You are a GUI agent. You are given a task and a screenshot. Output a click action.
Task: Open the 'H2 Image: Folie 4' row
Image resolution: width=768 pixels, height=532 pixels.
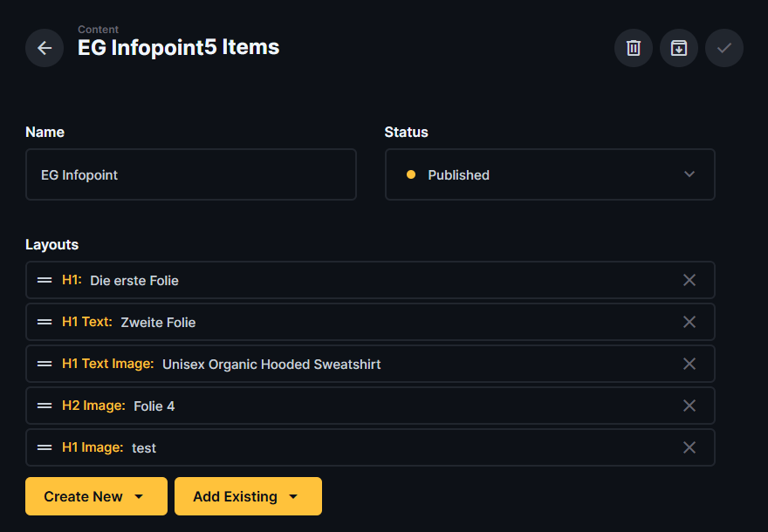coord(154,406)
